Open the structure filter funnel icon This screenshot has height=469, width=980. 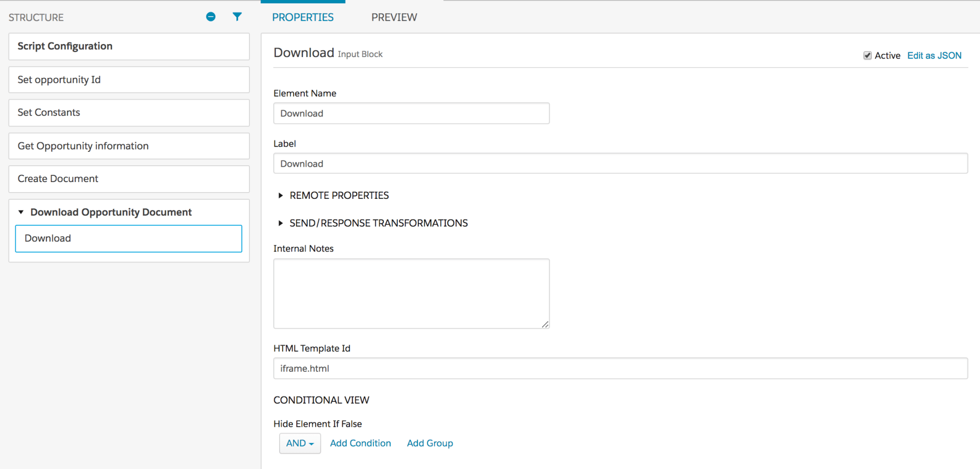click(x=237, y=16)
